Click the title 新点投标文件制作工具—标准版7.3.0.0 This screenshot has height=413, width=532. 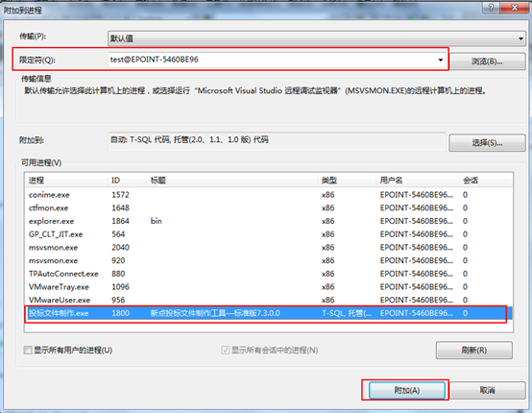tap(215, 313)
